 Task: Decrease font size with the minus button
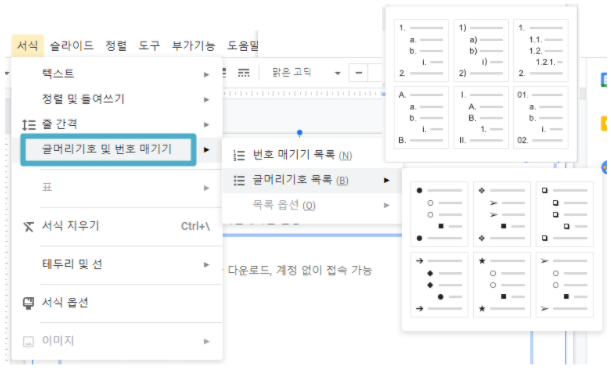[x=358, y=73]
